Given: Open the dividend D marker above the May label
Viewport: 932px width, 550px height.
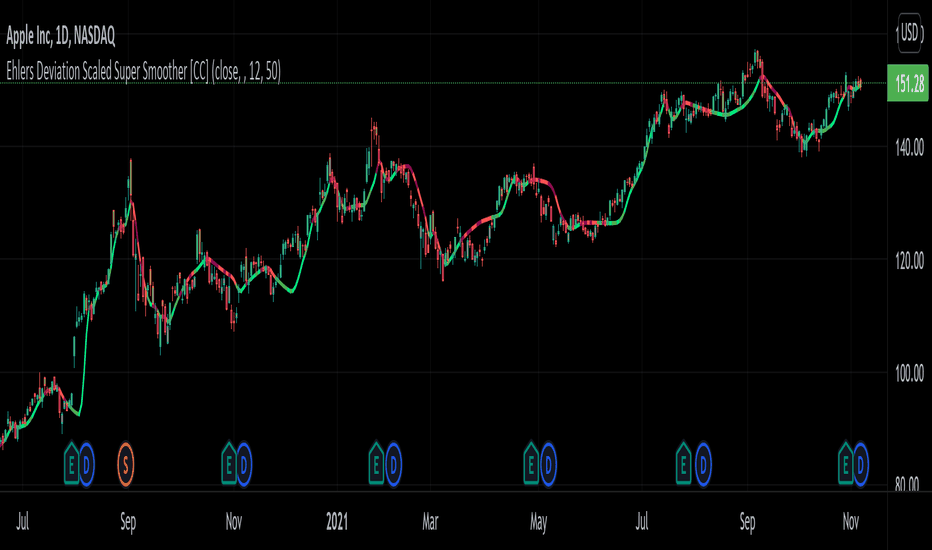Looking at the screenshot, I should coord(548,464).
